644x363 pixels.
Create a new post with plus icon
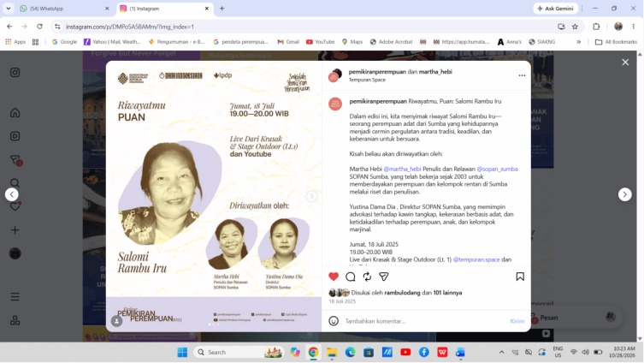15,230
